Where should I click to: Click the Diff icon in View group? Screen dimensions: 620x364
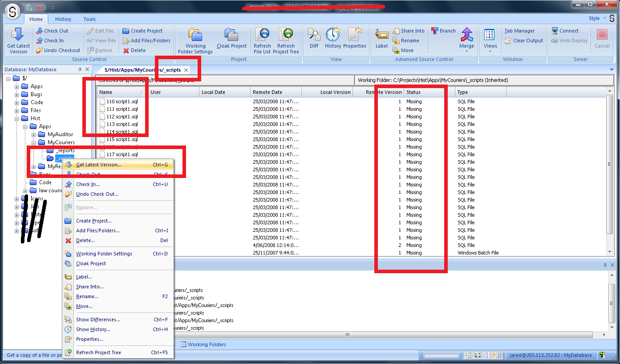point(314,39)
